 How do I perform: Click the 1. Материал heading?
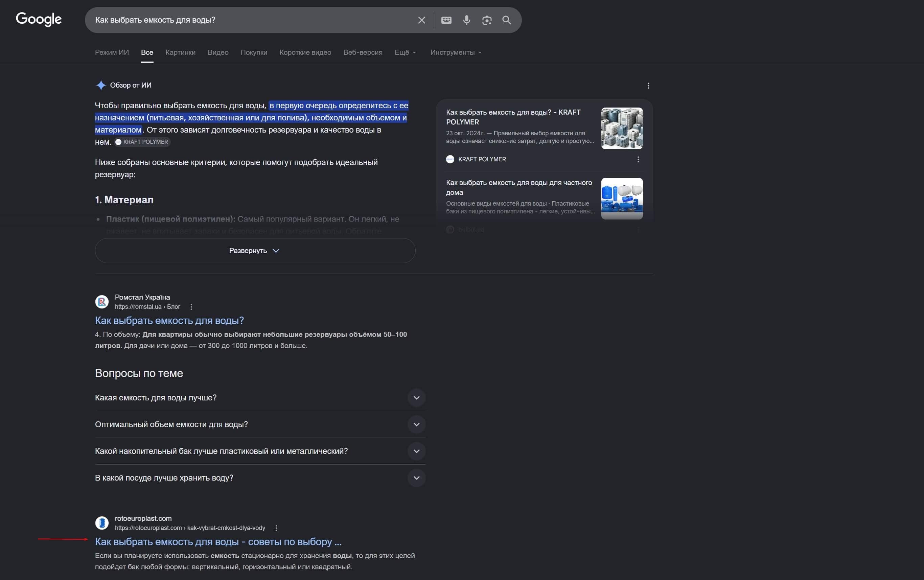pyautogui.click(x=124, y=200)
